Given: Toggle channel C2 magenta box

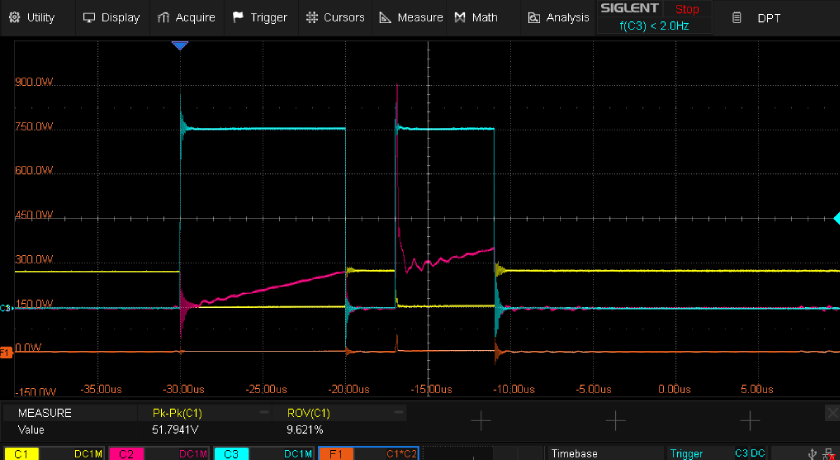Looking at the screenshot, I should click(157, 453).
